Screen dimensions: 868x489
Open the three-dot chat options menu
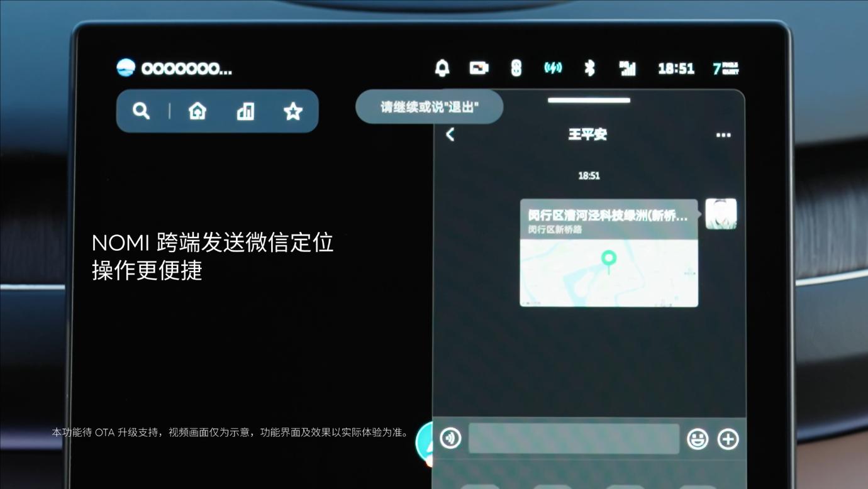pos(723,135)
